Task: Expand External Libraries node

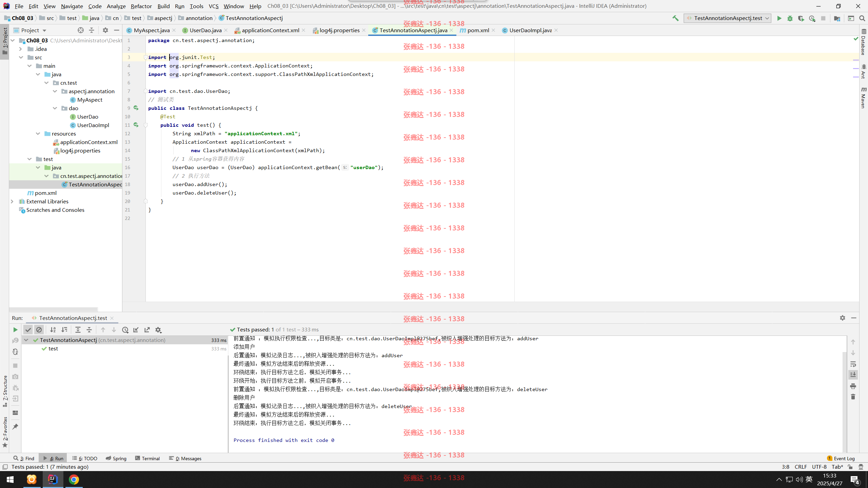Action: pyautogui.click(x=13, y=202)
